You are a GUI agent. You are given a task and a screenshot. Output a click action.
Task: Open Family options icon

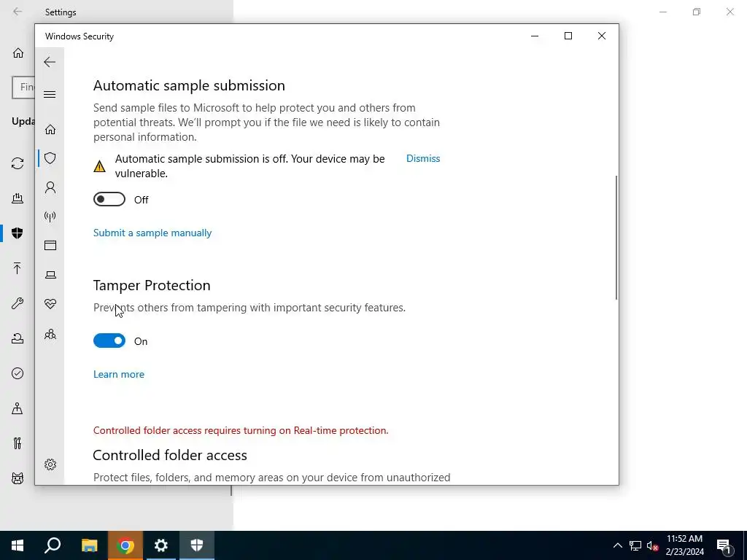50,334
